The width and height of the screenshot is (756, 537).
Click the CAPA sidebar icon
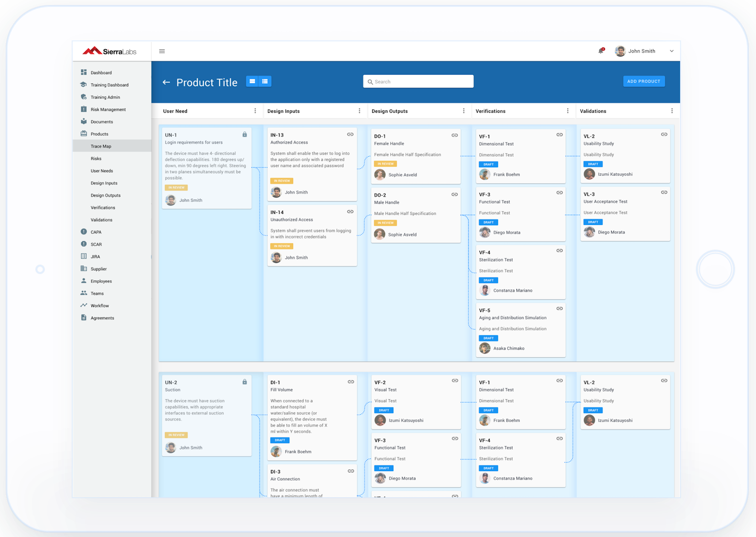click(x=84, y=232)
